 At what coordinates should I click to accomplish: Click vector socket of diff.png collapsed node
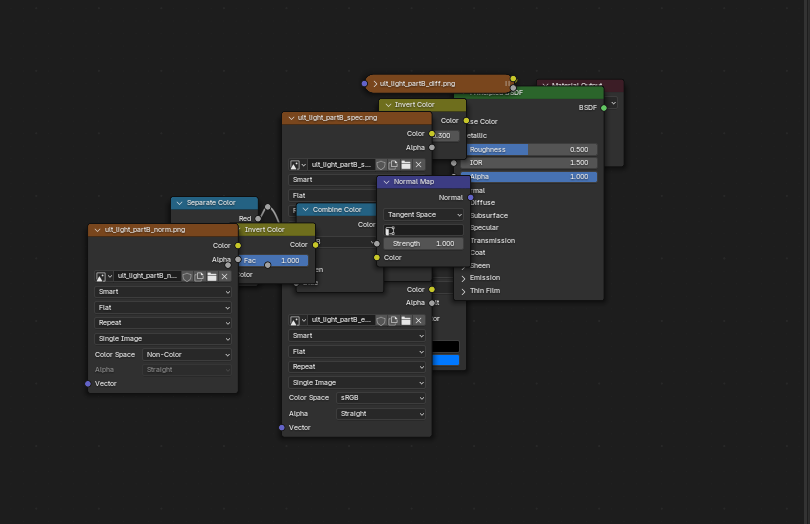click(x=365, y=84)
